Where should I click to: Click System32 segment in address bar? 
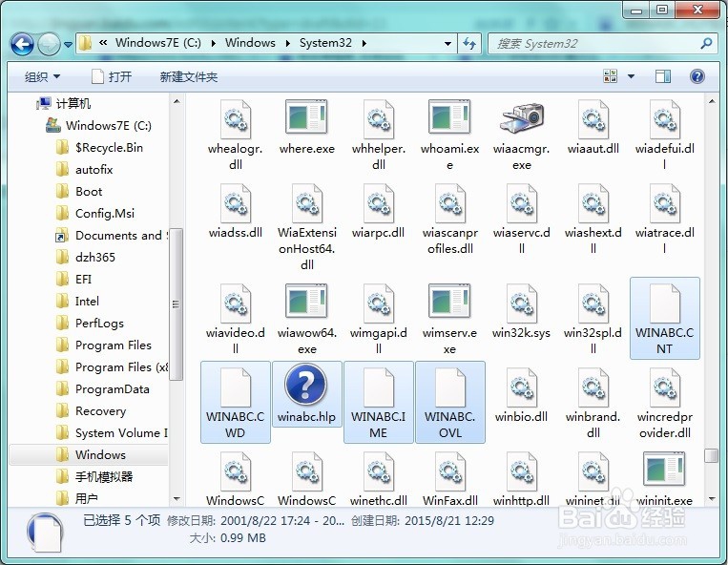(325, 43)
